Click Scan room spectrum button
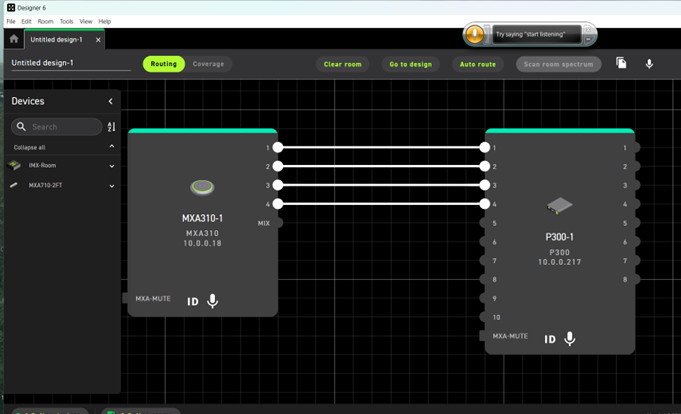Viewport: 681px width, 414px height. (x=558, y=64)
